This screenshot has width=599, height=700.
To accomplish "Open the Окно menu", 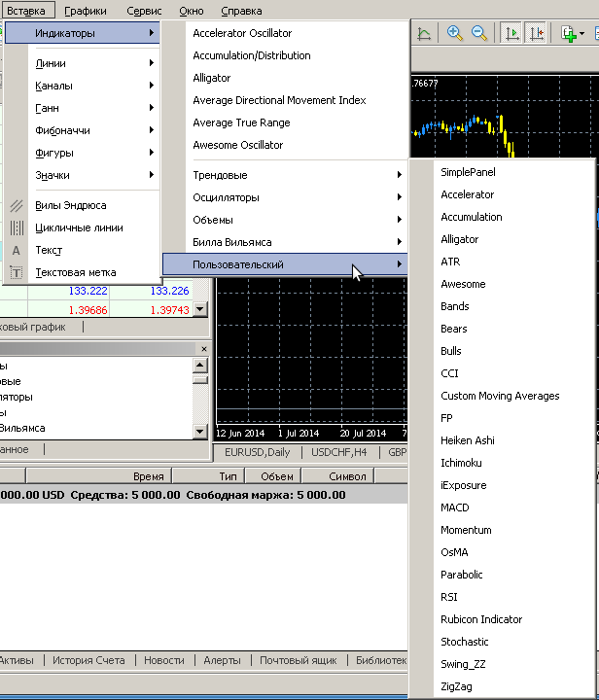I will tap(191, 11).
